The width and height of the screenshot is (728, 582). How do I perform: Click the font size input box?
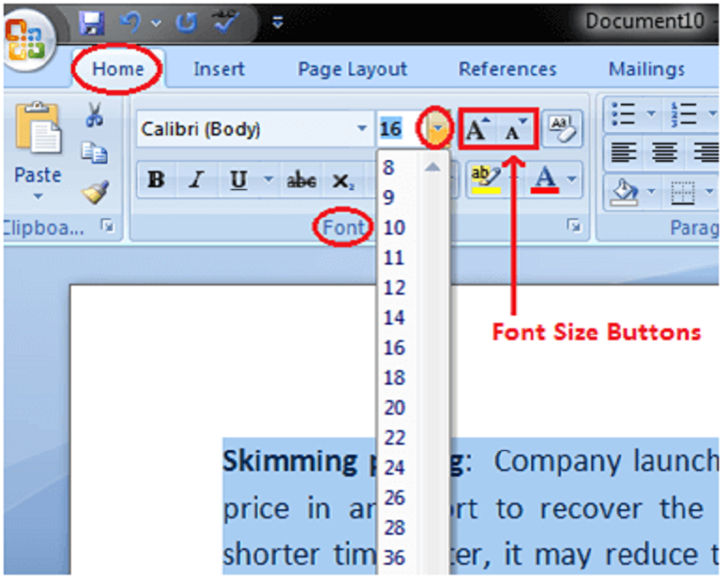[398, 130]
